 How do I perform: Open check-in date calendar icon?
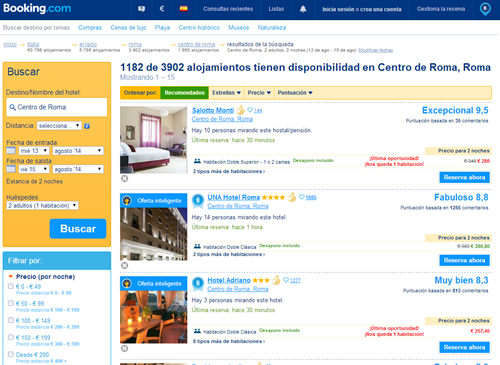coord(11,151)
